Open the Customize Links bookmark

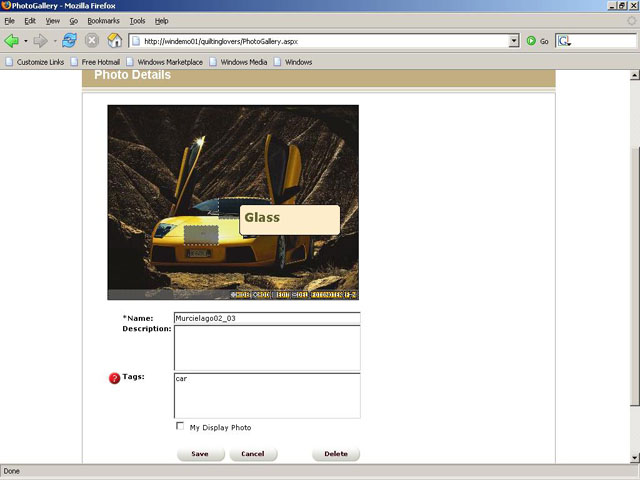pos(35,62)
